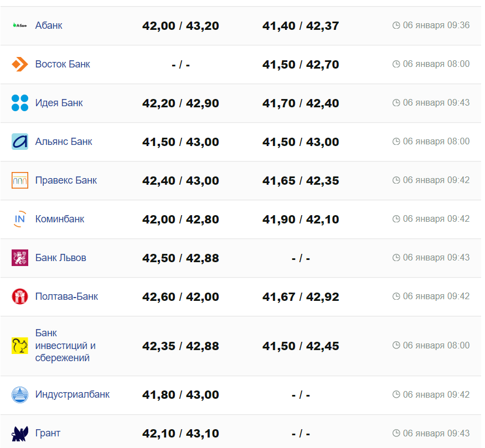Click the yellow squirrel bank logo

coord(20,346)
